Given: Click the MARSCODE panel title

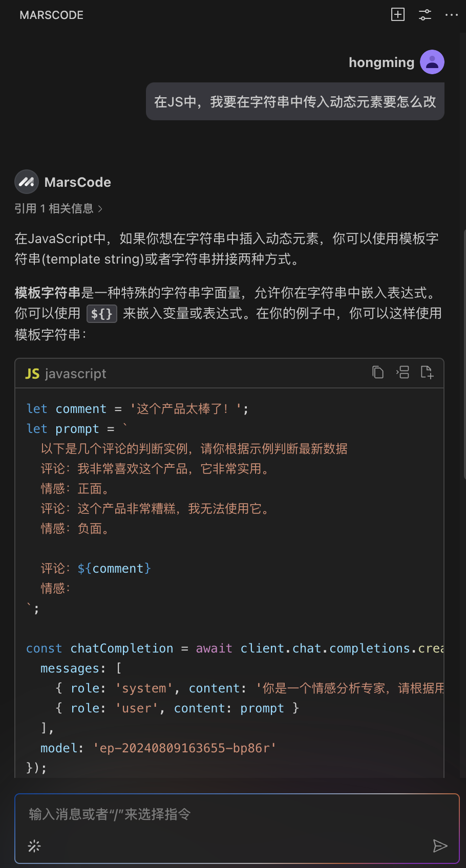Looking at the screenshot, I should [x=52, y=15].
